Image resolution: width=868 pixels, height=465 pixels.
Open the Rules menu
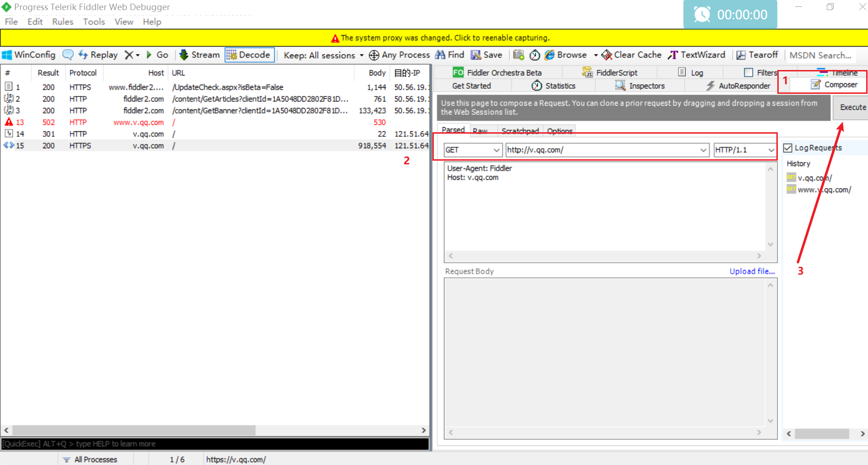62,22
